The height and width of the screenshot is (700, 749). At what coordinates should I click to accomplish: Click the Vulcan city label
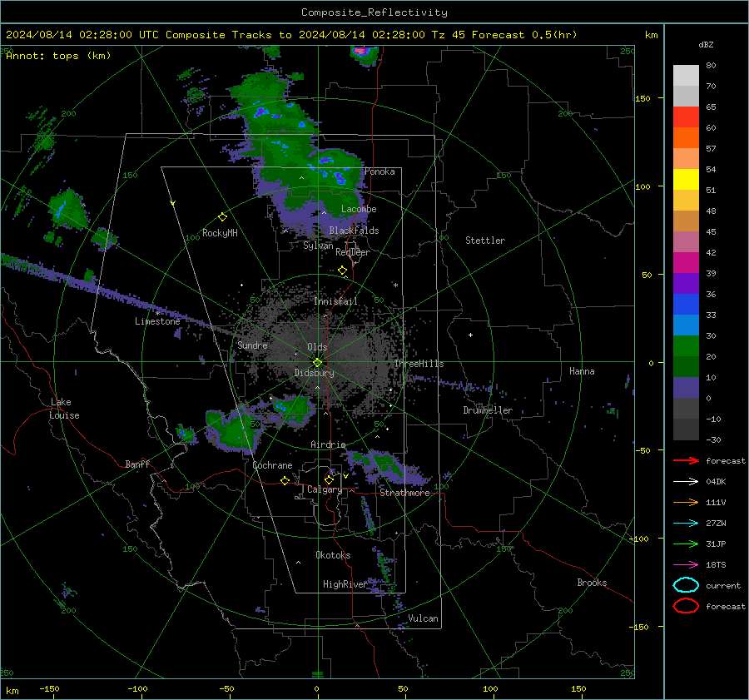pyautogui.click(x=423, y=618)
